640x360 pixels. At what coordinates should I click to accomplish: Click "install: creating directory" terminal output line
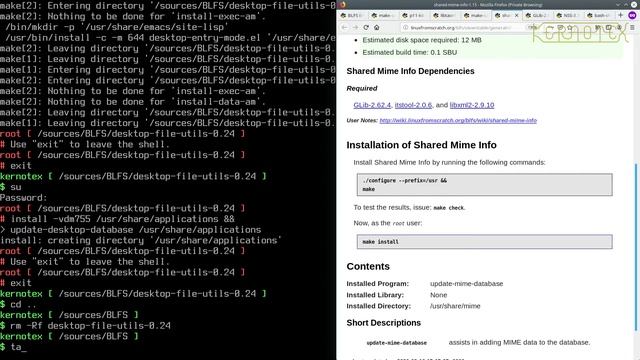pyautogui.click(x=141, y=240)
